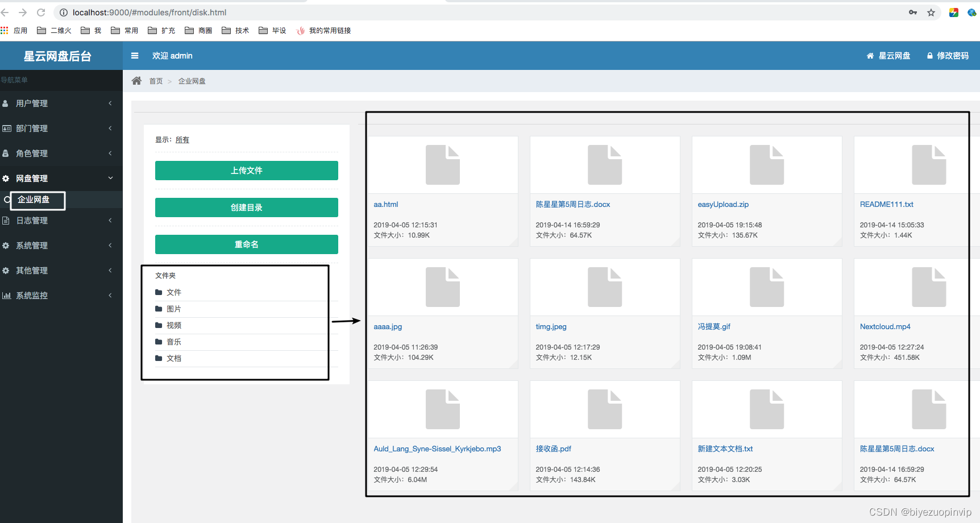
Task: Click the browser back arrow
Action: point(5,13)
